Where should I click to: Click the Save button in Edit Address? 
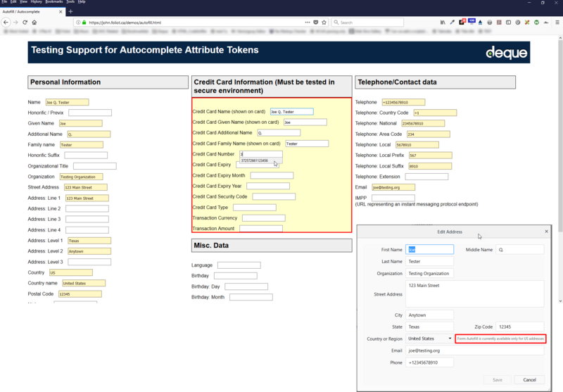[498, 380]
